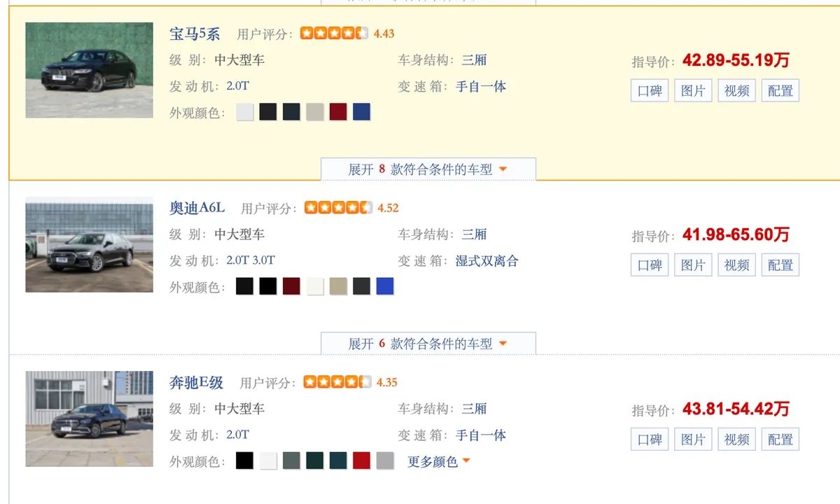This screenshot has height=504, width=840.
Task: Open the 奔驰E级 car thumbnail image
Action: 89,419
